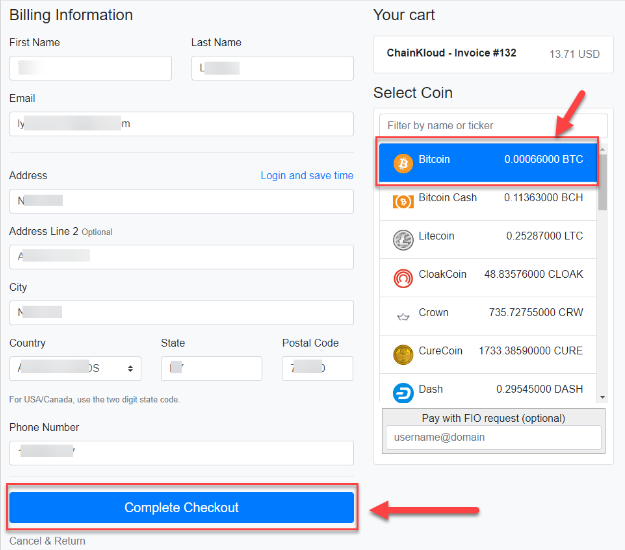
Task: Click into the Email input field
Action: 181,124
